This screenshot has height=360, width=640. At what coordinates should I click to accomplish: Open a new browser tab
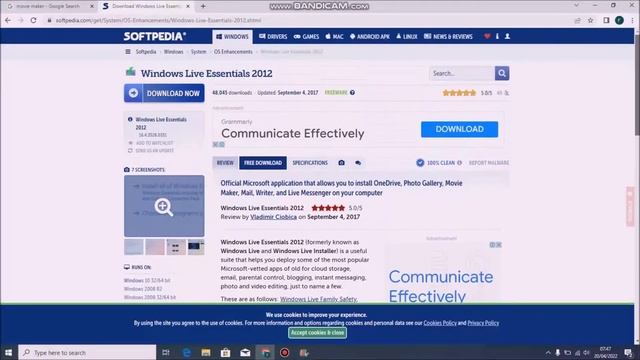coord(203,6)
